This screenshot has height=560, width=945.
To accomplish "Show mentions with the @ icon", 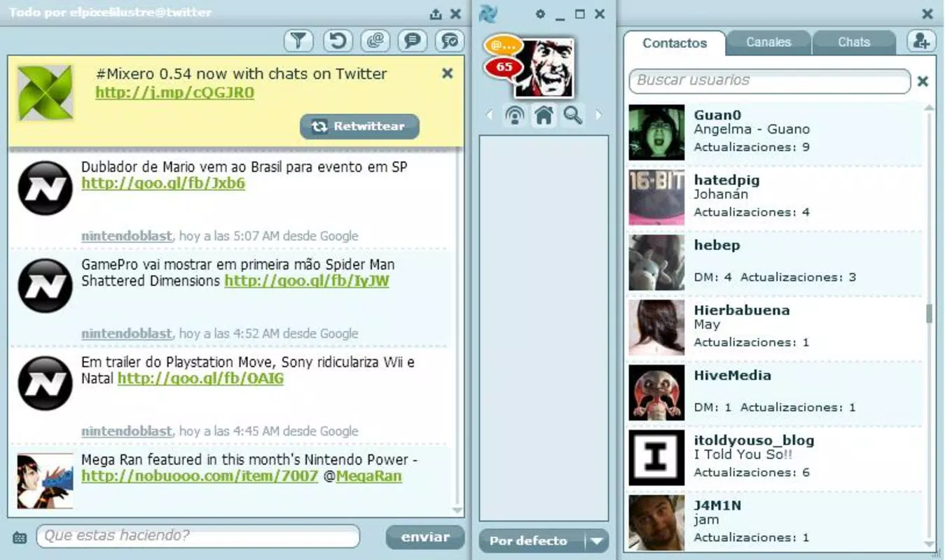I will 375,41.
